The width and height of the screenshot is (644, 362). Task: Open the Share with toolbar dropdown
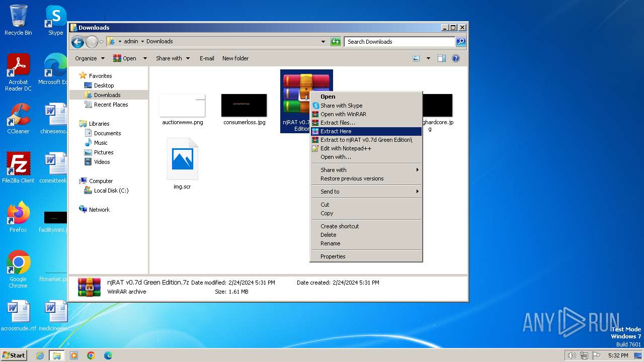173,58
